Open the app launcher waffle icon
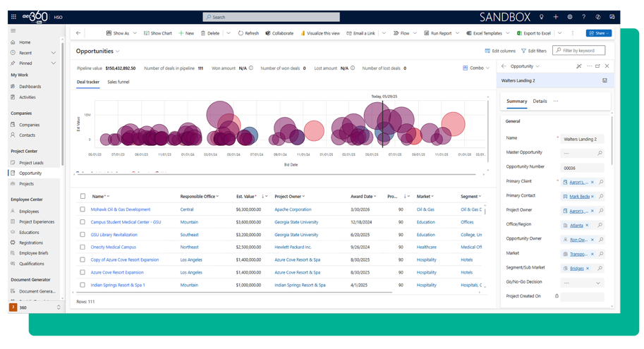The image size is (644, 349). click(x=13, y=17)
